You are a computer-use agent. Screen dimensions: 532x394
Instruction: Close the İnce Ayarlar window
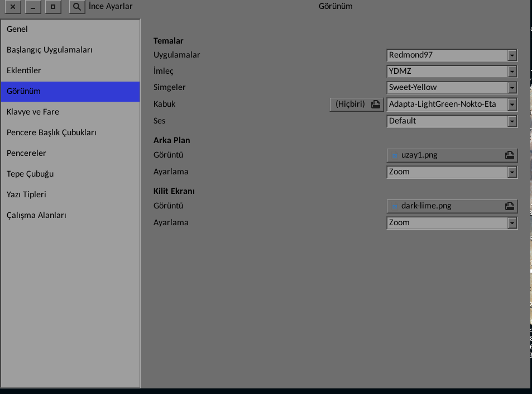pyautogui.click(x=13, y=7)
